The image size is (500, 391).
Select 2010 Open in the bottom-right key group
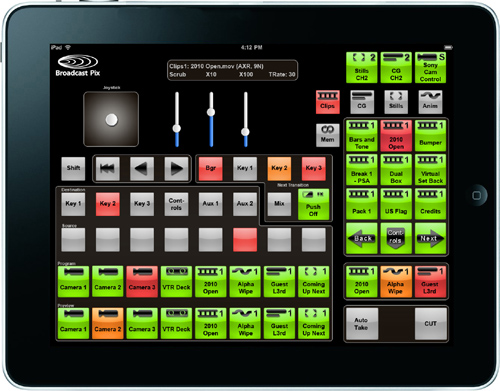[362, 281]
